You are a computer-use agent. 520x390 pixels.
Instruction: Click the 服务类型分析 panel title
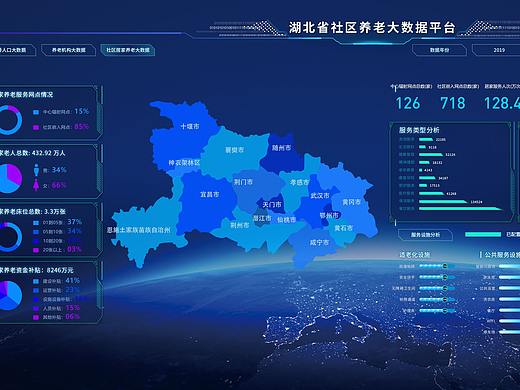pos(419,130)
